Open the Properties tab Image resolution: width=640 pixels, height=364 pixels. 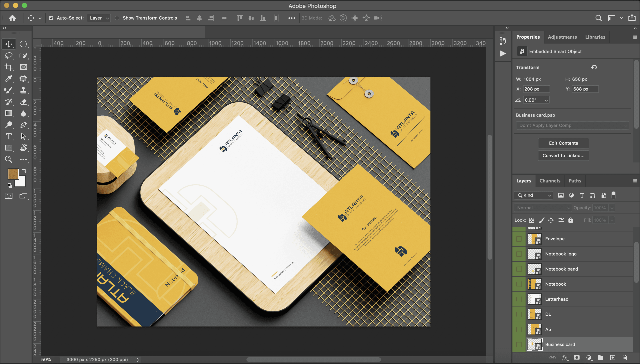click(x=528, y=37)
